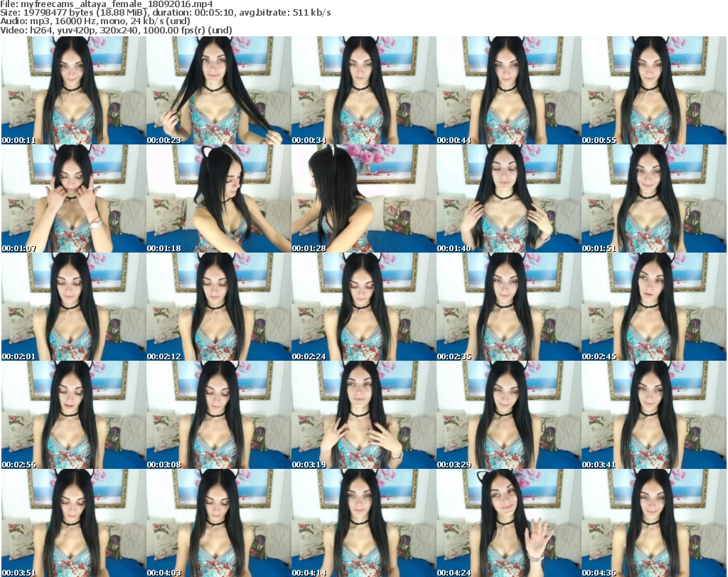Click the thumbnail stamped 00:02:56

[x=74, y=415]
